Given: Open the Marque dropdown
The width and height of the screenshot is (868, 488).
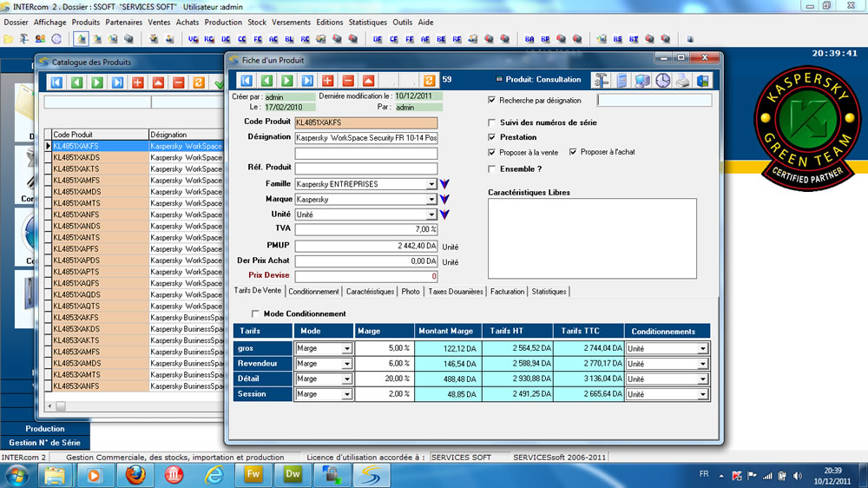Looking at the screenshot, I should click(431, 200).
